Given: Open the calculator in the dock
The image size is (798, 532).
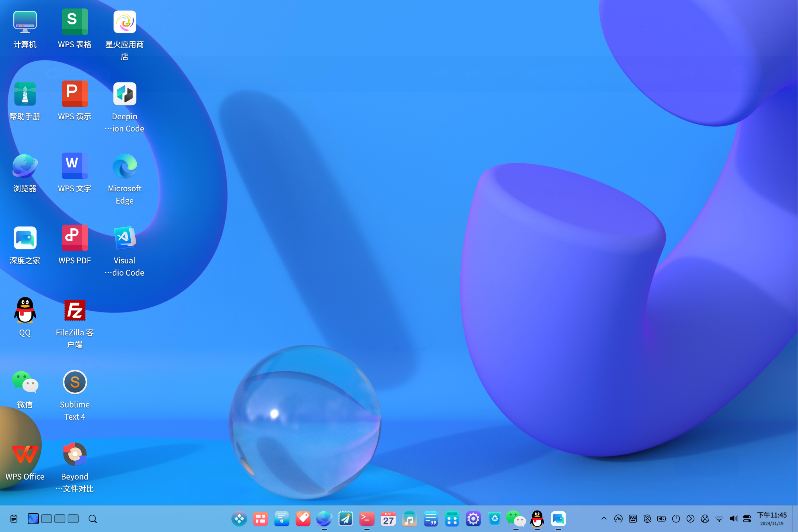Looking at the screenshot, I should point(452,519).
